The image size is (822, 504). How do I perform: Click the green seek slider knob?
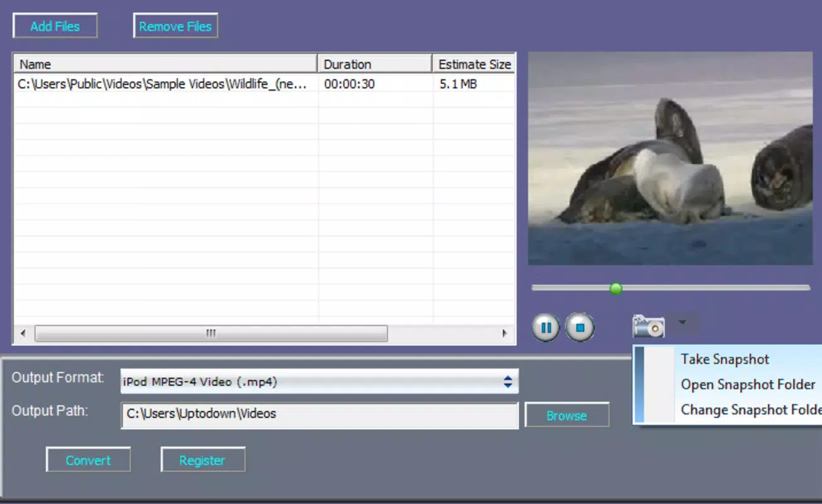pyautogui.click(x=616, y=288)
